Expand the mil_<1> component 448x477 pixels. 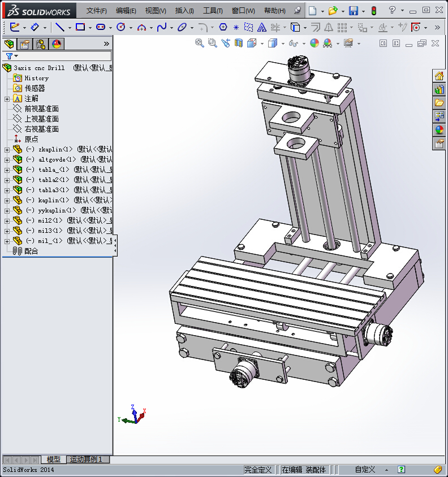[x=7, y=241]
